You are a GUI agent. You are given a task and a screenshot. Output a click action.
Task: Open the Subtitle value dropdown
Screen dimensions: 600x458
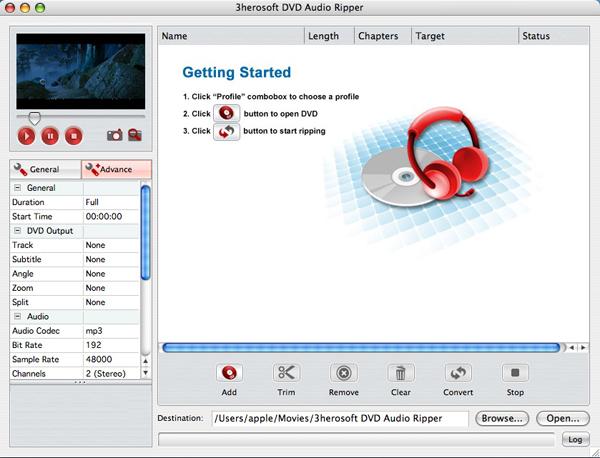(x=111, y=259)
